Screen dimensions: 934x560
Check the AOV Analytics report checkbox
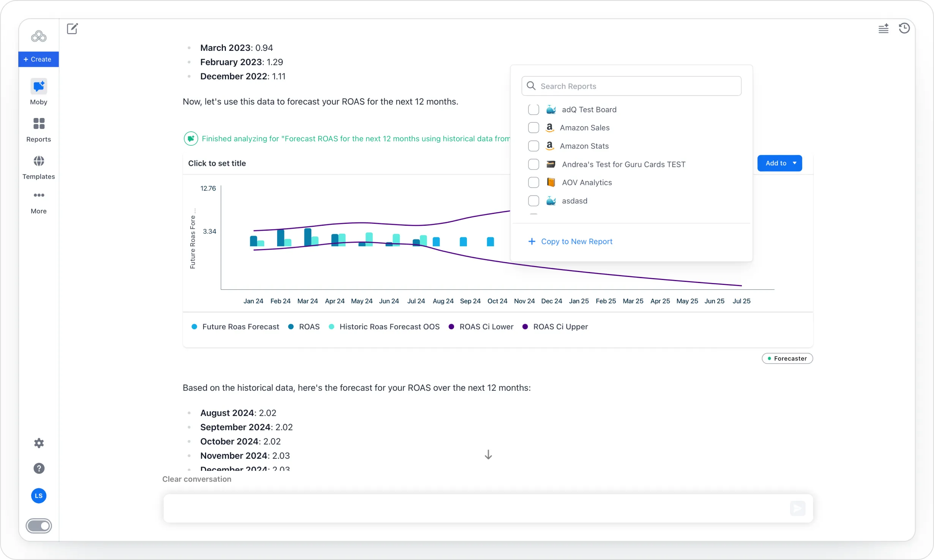click(x=533, y=182)
